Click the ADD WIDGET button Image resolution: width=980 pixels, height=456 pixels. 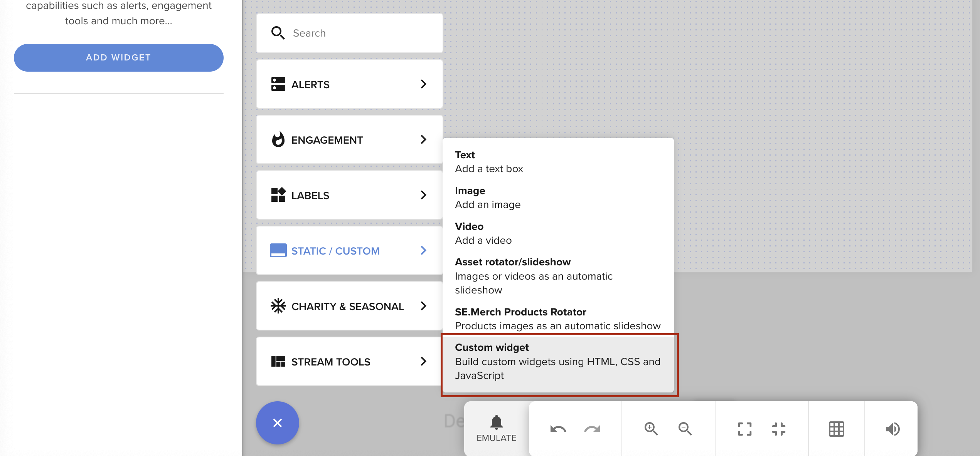[x=118, y=57]
